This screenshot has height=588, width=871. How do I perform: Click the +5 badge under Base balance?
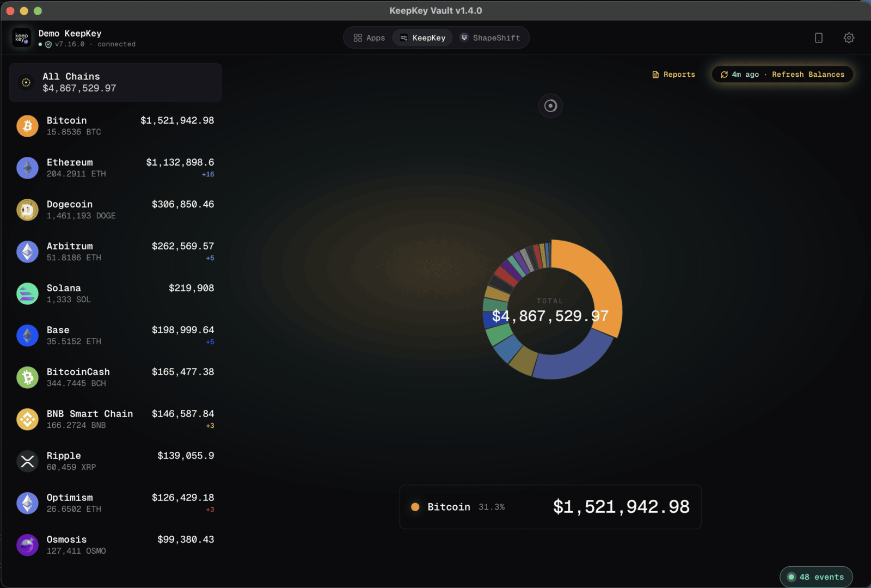coord(210,342)
